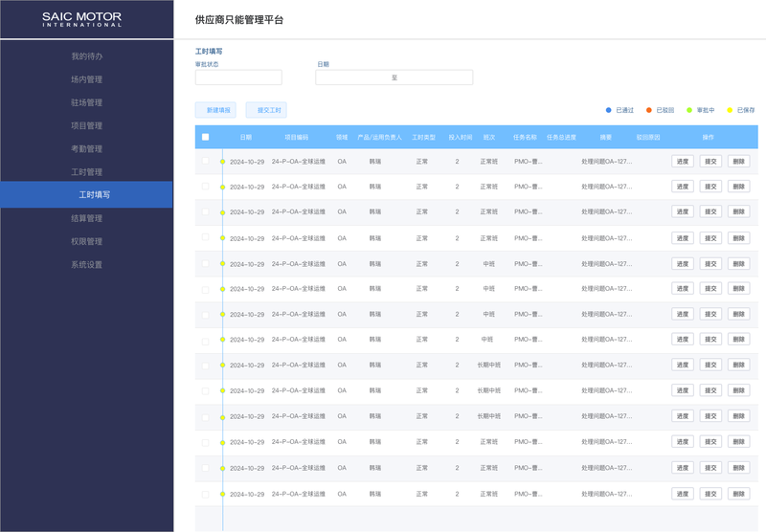This screenshot has height=532, width=766.
Task: Tick the select-all checkbox in the table header
Action: tap(205, 137)
